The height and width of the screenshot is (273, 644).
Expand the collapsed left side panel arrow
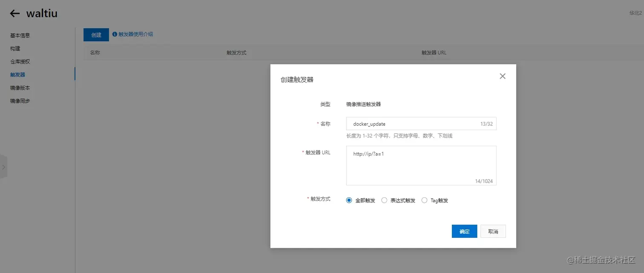tap(3, 167)
